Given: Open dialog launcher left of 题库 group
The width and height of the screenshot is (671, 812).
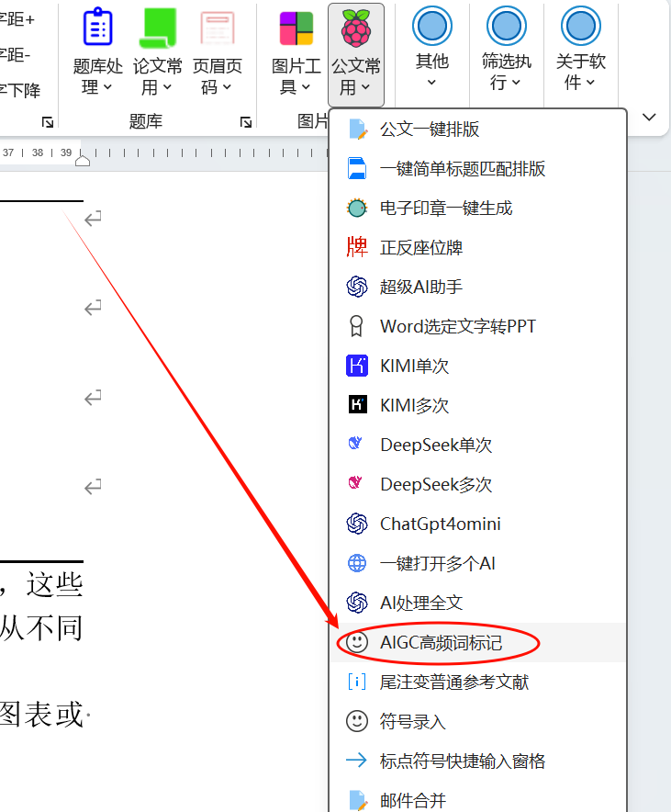Looking at the screenshot, I should (x=48, y=122).
